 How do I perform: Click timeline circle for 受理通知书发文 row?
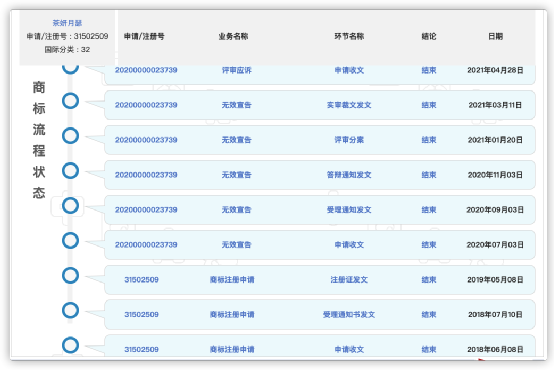(70, 310)
